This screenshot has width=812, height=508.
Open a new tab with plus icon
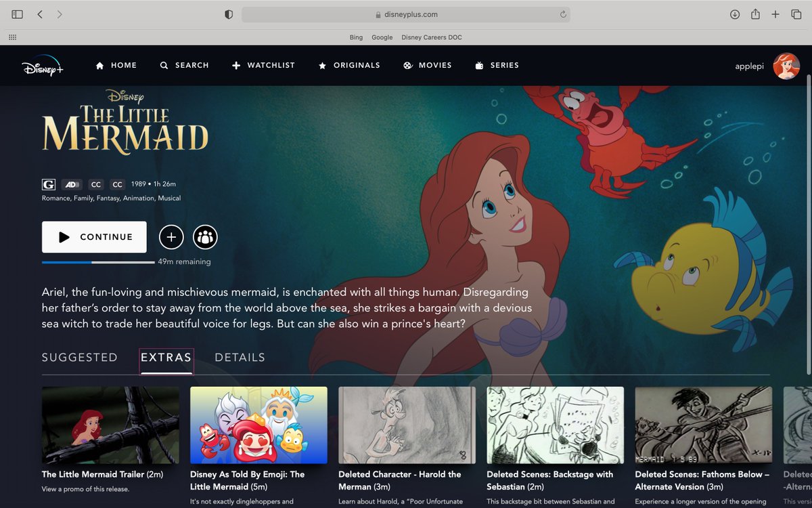(x=775, y=14)
